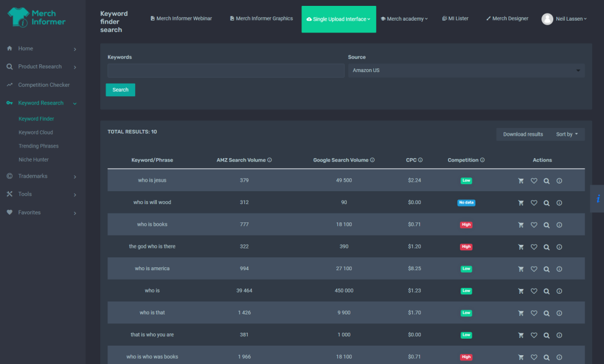Open the Amazon US source dropdown
604x364 pixels.
click(x=466, y=70)
